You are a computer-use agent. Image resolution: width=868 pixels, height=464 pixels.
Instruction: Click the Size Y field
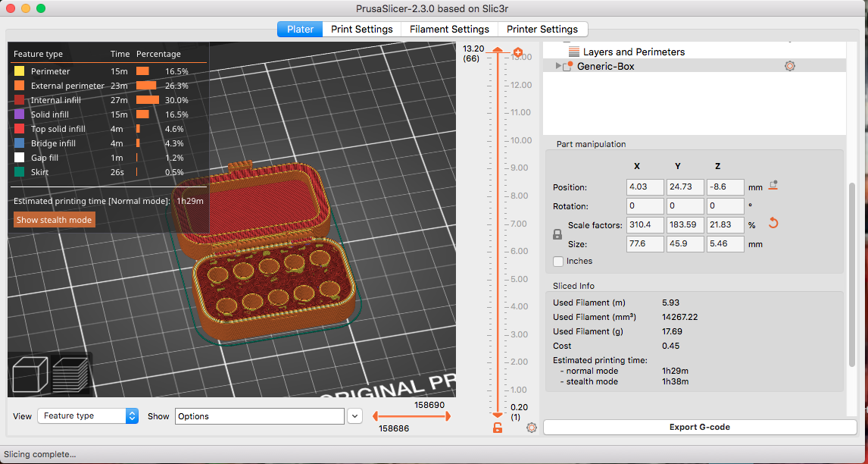pyautogui.click(x=685, y=244)
